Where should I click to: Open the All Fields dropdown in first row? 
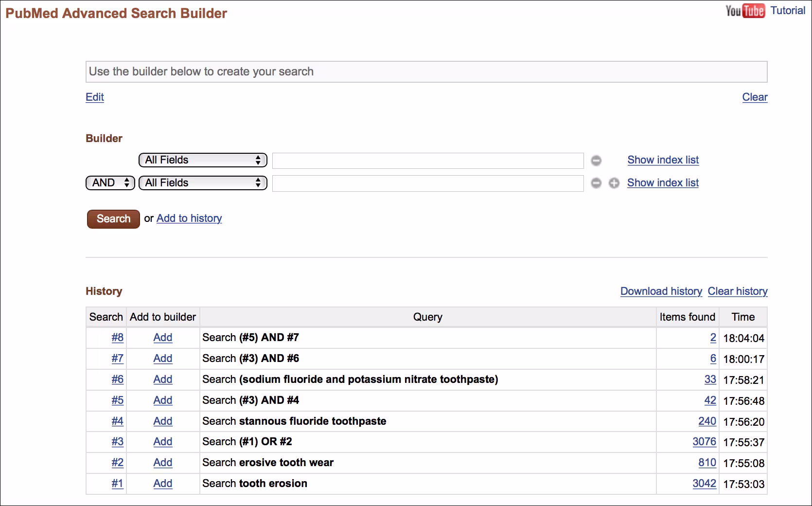click(x=202, y=160)
